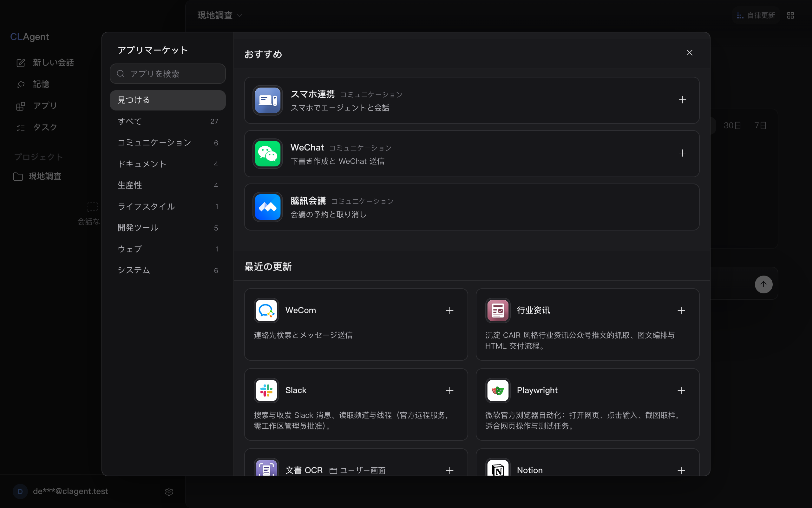Click the 会議の予約と取り消し description

pos(328,214)
